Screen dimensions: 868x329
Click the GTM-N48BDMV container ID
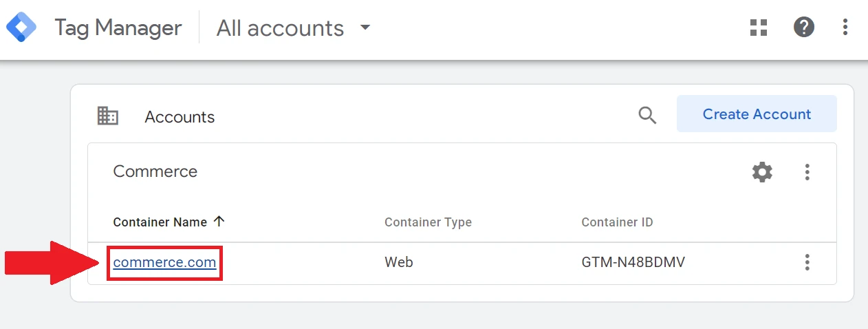633,262
